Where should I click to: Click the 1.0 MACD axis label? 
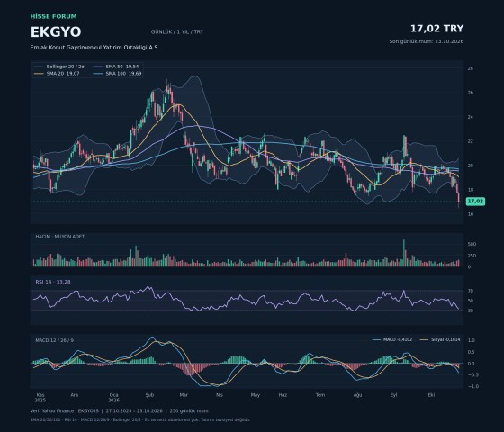coord(472,340)
